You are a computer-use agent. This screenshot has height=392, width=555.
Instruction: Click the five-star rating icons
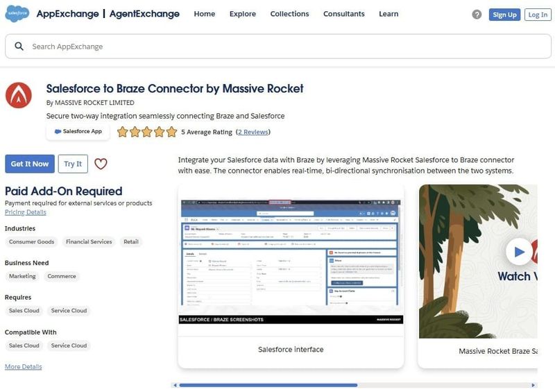pos(146,132)
